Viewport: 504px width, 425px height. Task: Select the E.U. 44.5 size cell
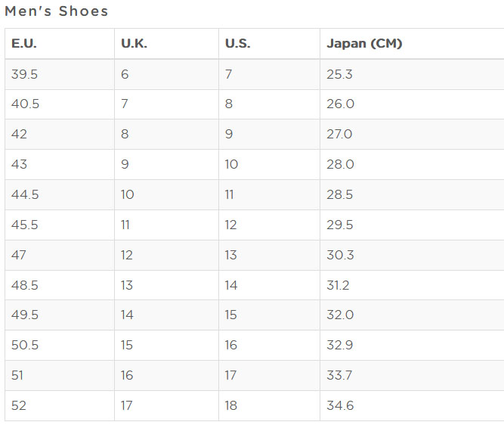point(25,194)
